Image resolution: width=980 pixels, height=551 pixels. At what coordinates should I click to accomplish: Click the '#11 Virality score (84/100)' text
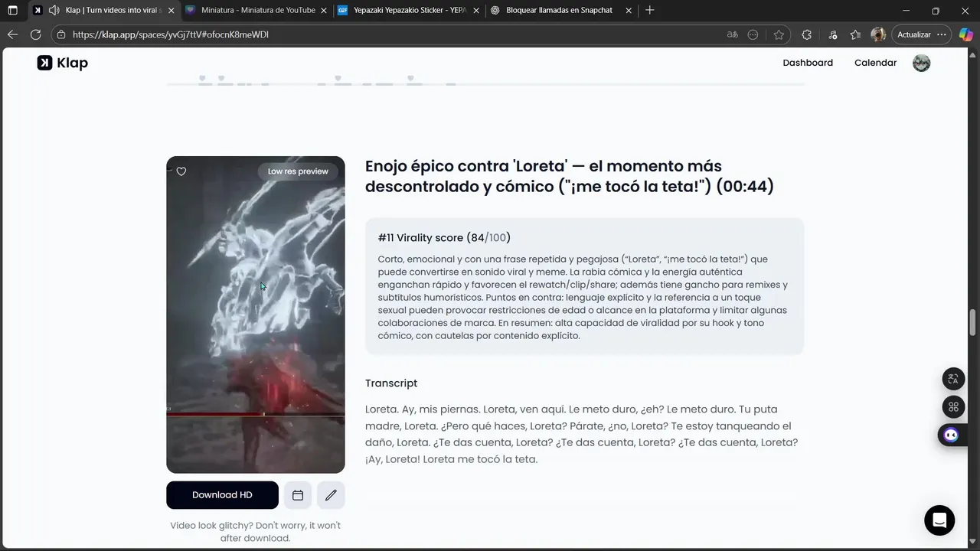click(444, 238)
